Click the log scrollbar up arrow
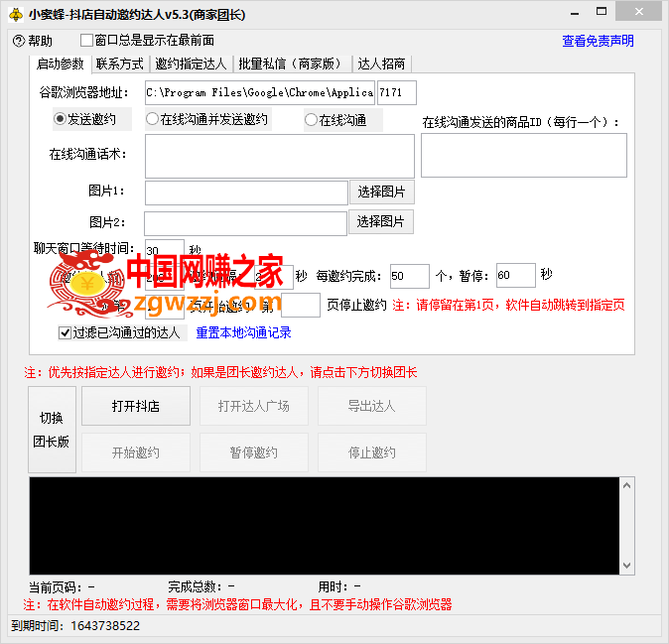669x644 pixels. 626,485
